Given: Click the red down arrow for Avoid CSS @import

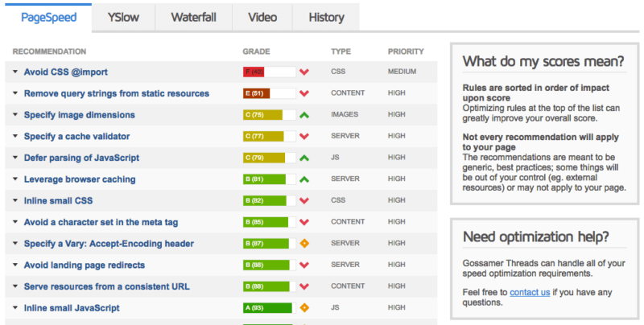Looking at the screenshot, I should [304, 72].
